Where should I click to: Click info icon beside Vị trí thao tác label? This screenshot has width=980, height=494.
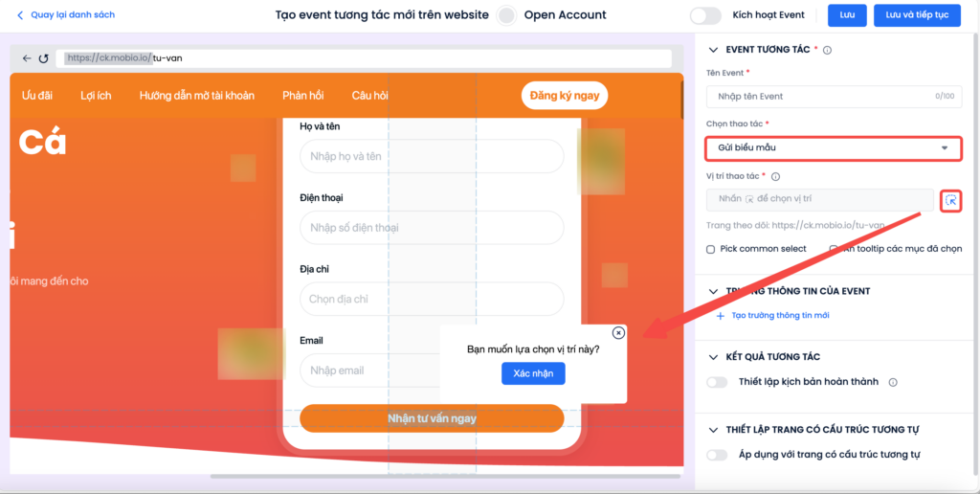pyautogui.click(x=775, y=177)
